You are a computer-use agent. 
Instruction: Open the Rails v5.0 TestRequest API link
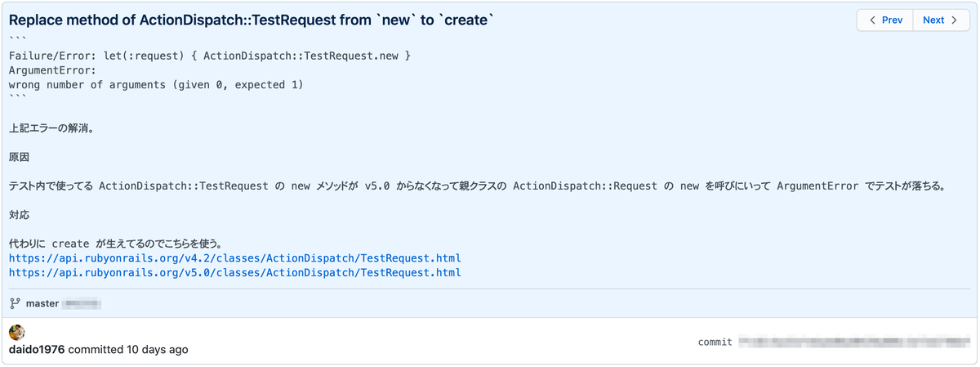click(x=235, y=272)
